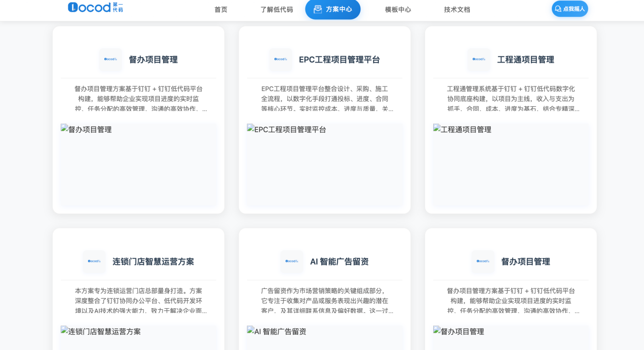
Task: Click the 方案中心 icon in navigation bar
Action: 318,9
